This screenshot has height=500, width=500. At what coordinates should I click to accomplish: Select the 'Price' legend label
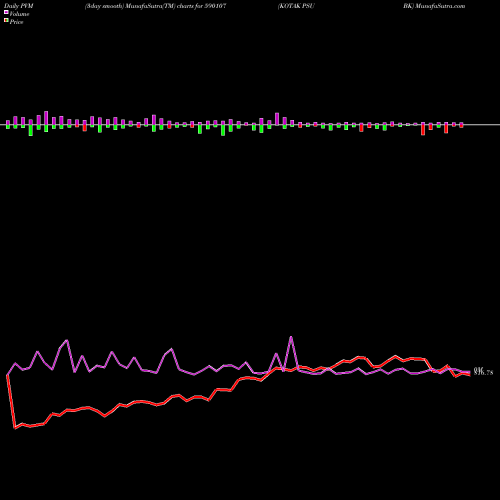pyautogui.click(x=16, y=22)
